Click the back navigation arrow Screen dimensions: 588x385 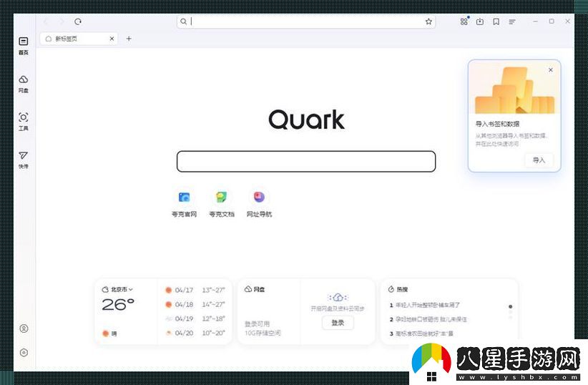(46, 21)
